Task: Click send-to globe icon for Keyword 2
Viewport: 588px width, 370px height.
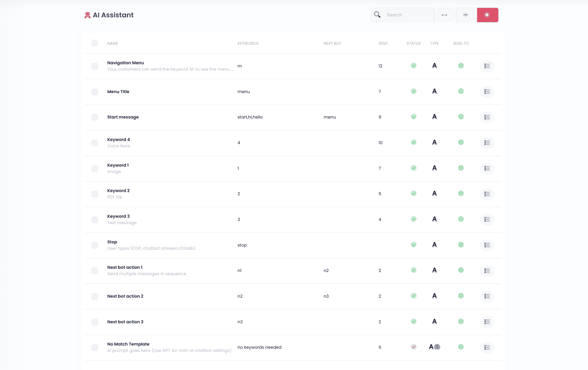Action: (461, 193)
